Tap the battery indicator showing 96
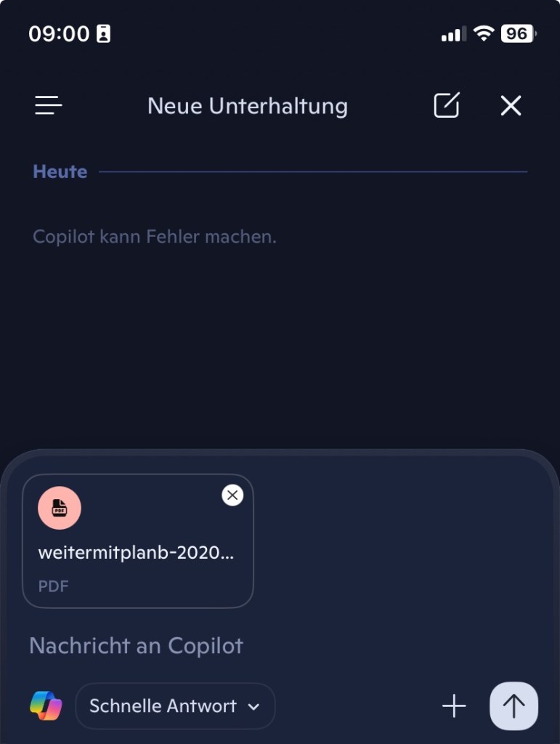 click(517, 33)
